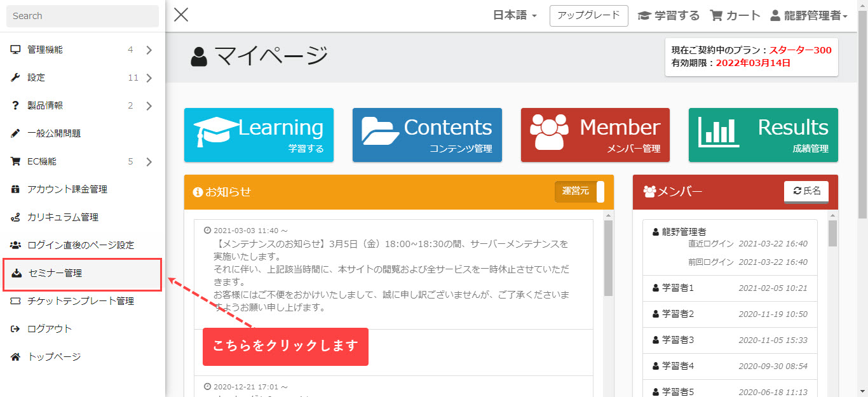868x397 pixels.
Task: Click the アップグレード button
Action: tap(588, 16)
